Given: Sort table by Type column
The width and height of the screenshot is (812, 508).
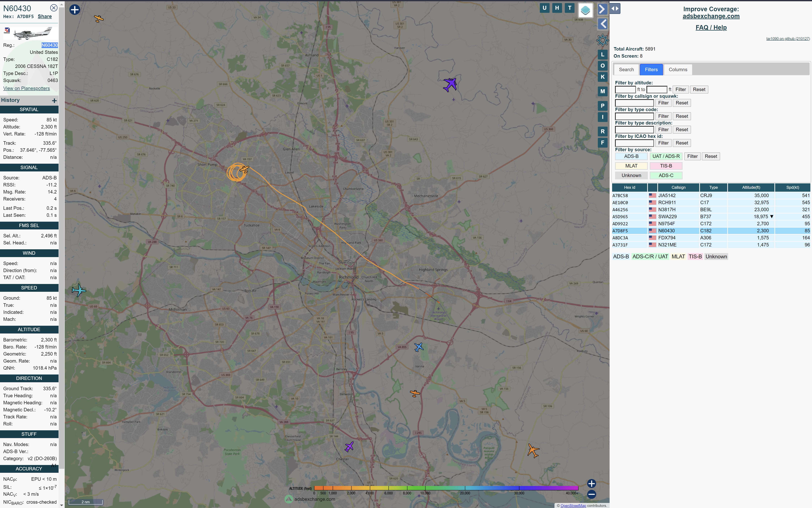Looking at the screenshot, I should click(713, 188).
